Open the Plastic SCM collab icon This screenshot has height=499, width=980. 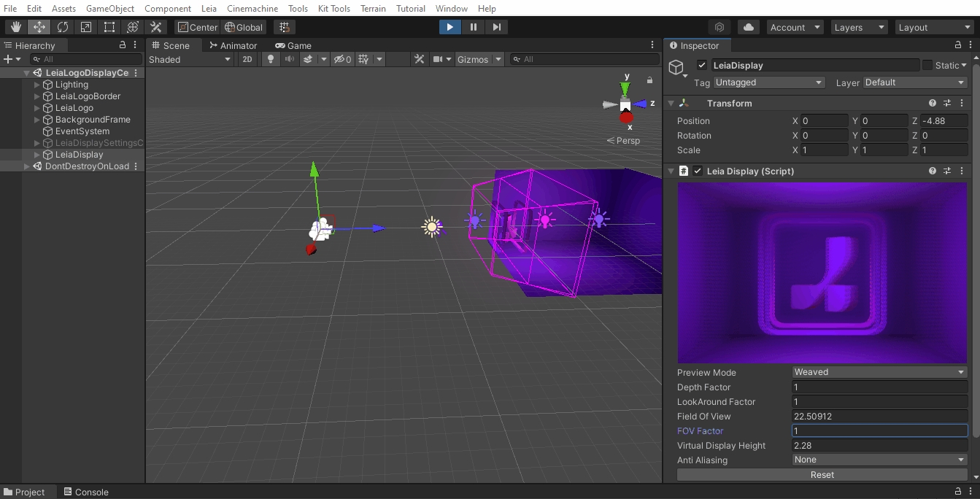(719, 27)
